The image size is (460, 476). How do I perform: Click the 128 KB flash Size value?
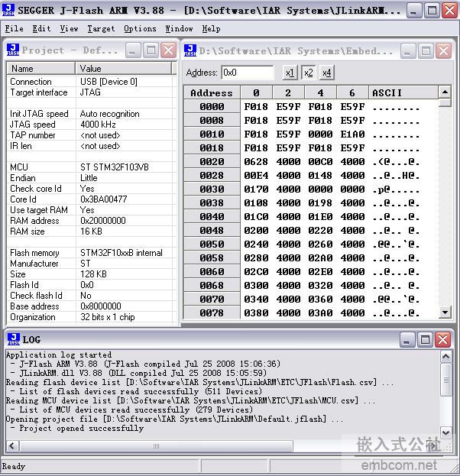click(93, 274)
